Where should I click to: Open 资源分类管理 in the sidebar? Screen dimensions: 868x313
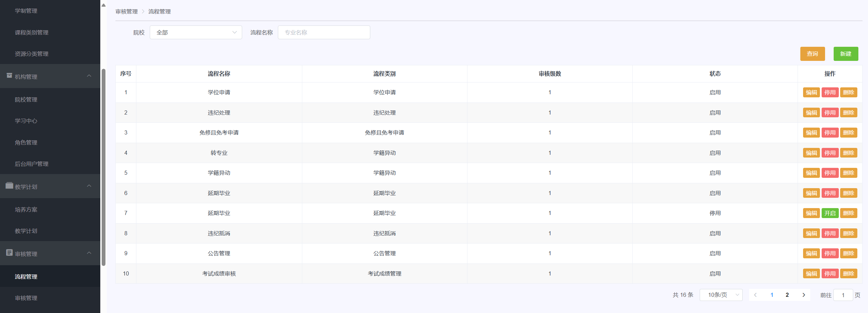tap(32, 54)
